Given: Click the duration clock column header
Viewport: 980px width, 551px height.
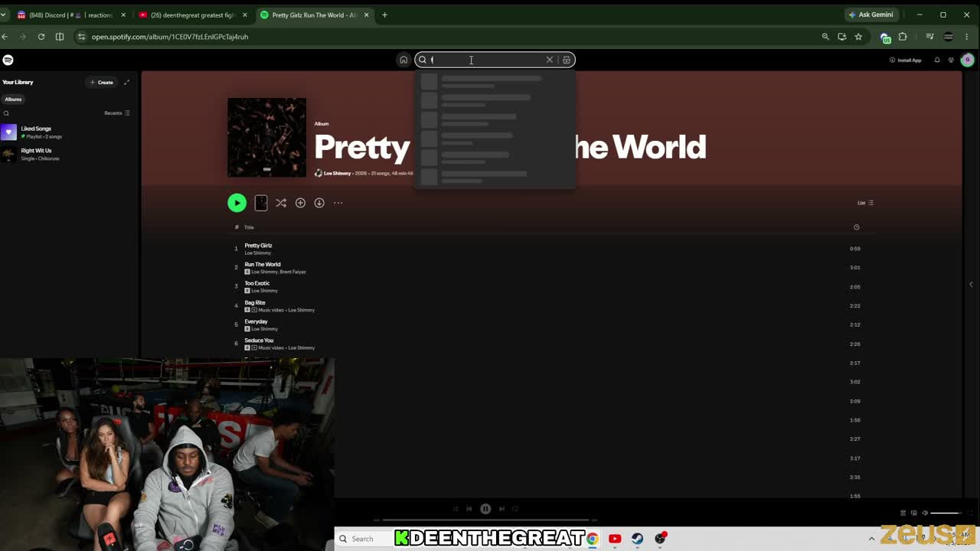Looking at the screenshot, I should pos(856,227).
